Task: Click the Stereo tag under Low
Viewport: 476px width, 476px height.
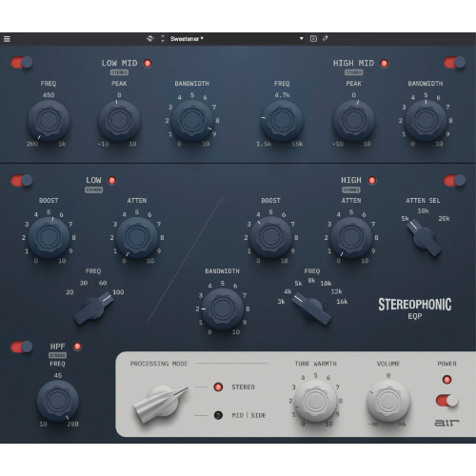Action: tap(94, 189)
